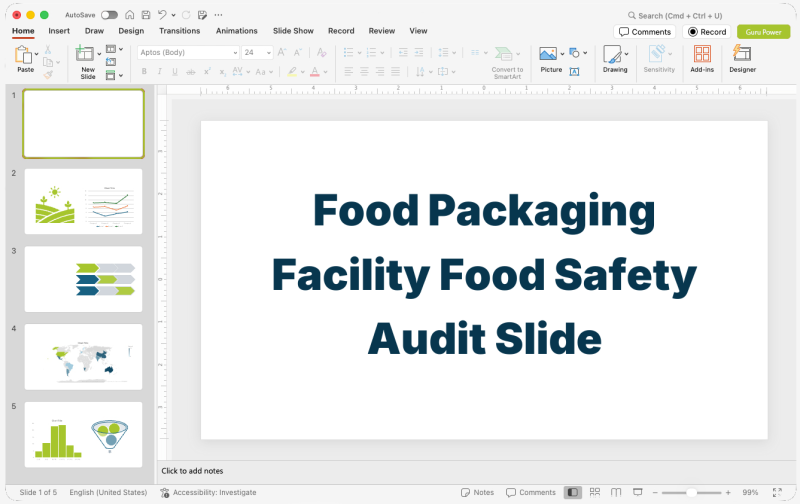This screenshot has height=504, width=800.
Task: Switch to the Animations tab
Action: click(x=237, y=31)
